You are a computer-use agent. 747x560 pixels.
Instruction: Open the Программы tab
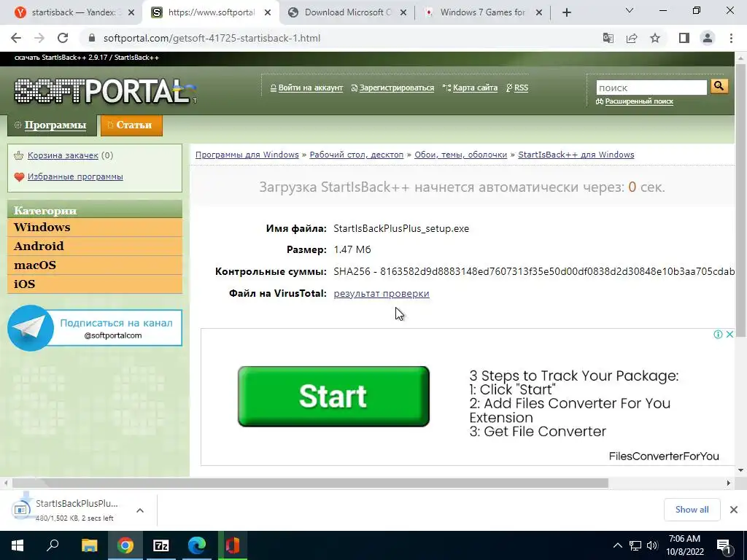pyautogui.click(x=52, y=125)
